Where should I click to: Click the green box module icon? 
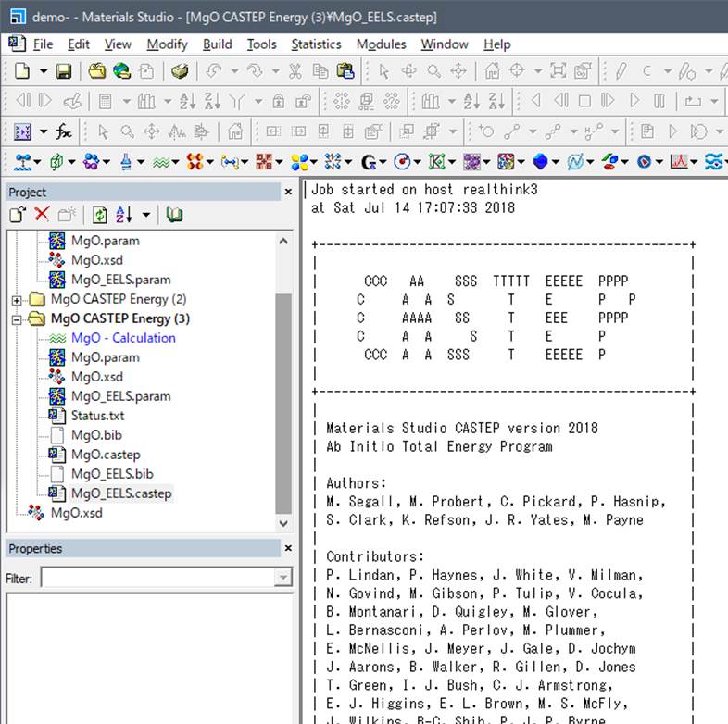(56, 162)
